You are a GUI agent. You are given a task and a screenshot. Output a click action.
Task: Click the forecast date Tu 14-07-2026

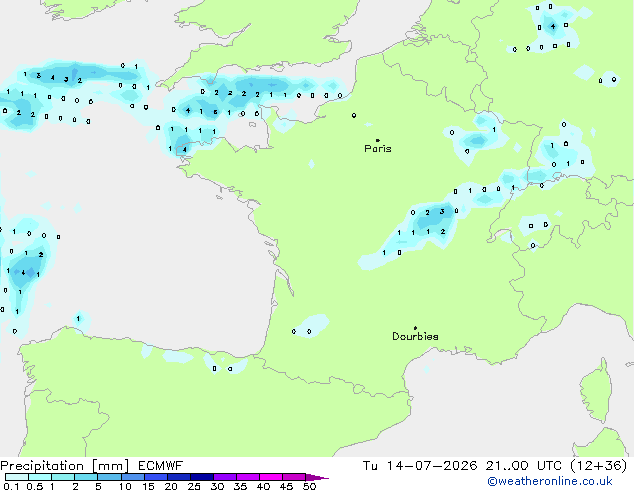[x=420, y=466]
